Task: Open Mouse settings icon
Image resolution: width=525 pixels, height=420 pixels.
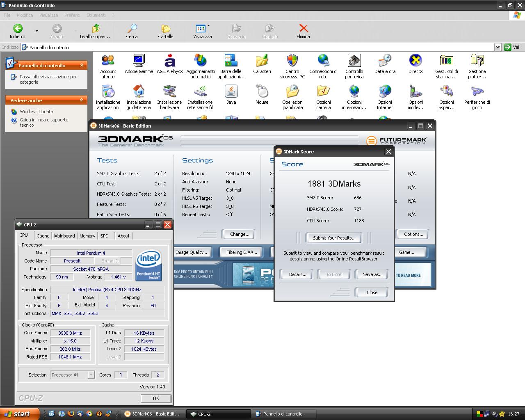Action: (x=262, y=94)
